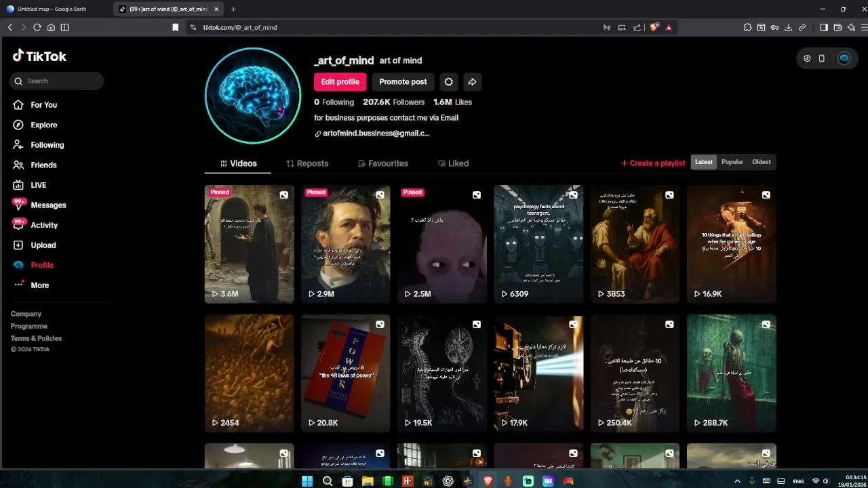
Task: Go to the Following feed
Action: click(38, 145)
